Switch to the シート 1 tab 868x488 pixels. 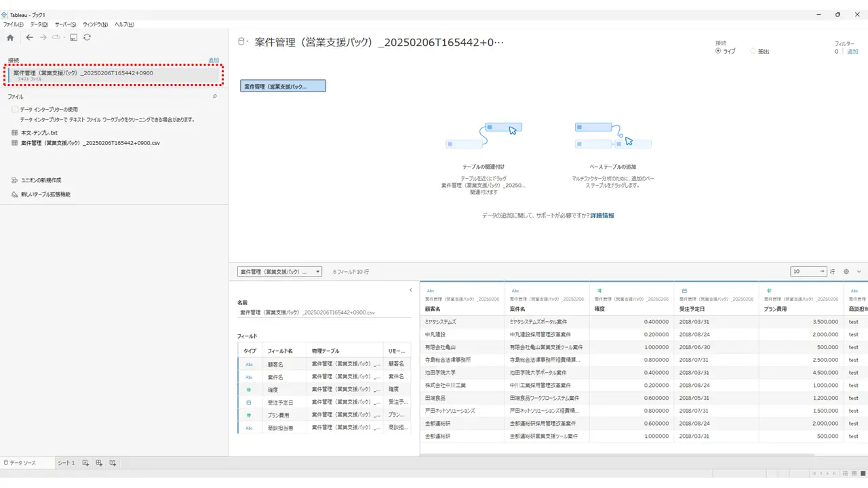point(66,463)
